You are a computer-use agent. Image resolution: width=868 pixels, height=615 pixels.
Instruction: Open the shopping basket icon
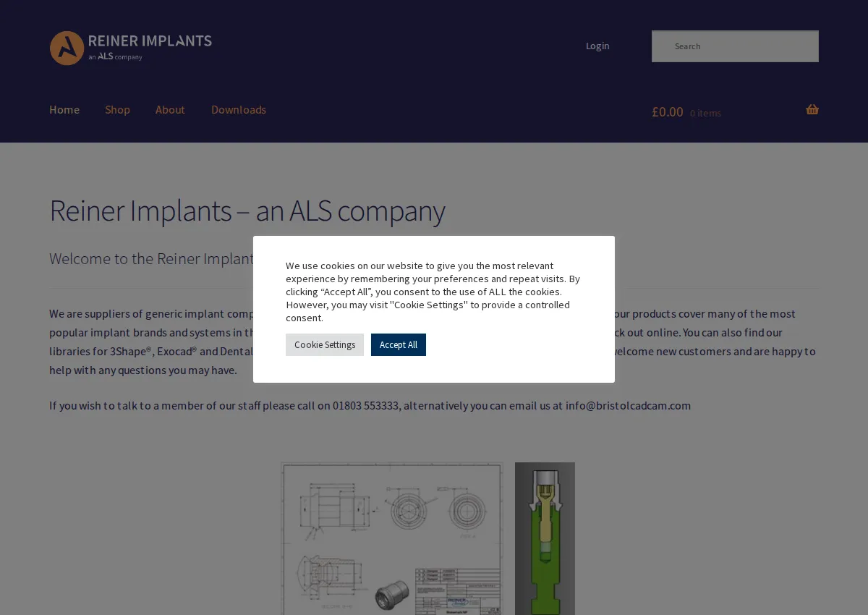click(x=812, y=110)
